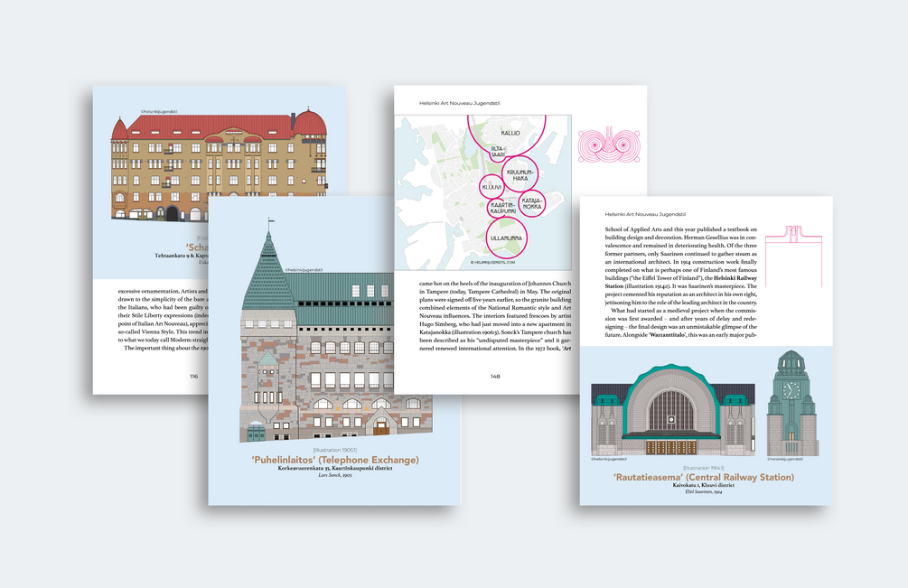Click ©helsinkijugendstil beside Telephone Exchange tower
Image resolution: width=908 pixels, height=588 pixels.
pyautogui.click(x=304, y=270)
